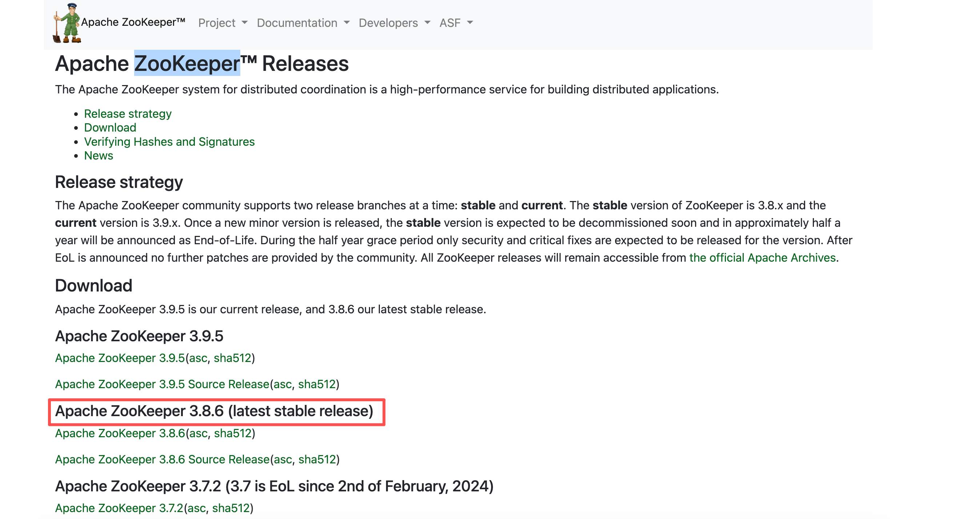
Task: Open the News anchor link
Action: [99, 156]
